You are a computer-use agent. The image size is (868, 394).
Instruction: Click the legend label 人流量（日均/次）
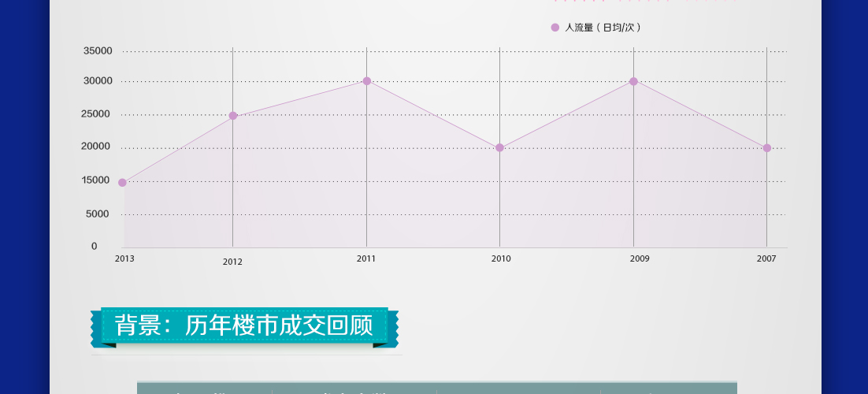[603, 28]
